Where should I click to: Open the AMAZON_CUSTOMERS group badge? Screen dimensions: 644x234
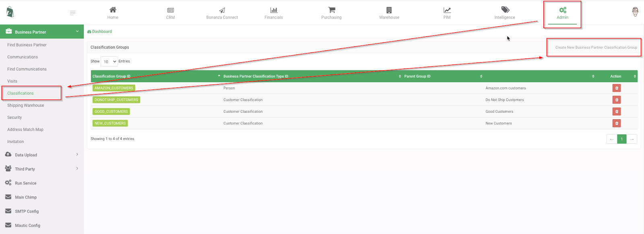tap(114, 88)
